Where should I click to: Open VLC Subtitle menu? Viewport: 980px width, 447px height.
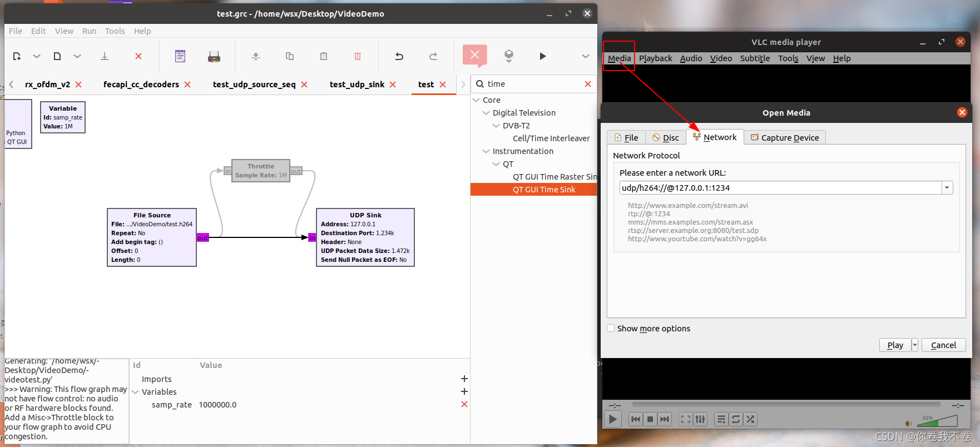tap(755, 58)
